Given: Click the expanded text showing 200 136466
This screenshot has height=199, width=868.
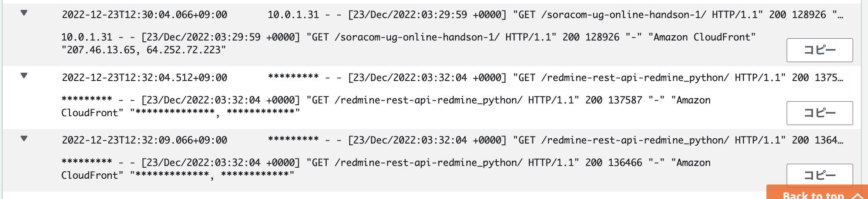Looking at the screenshot, I should [x=613, y=162].
